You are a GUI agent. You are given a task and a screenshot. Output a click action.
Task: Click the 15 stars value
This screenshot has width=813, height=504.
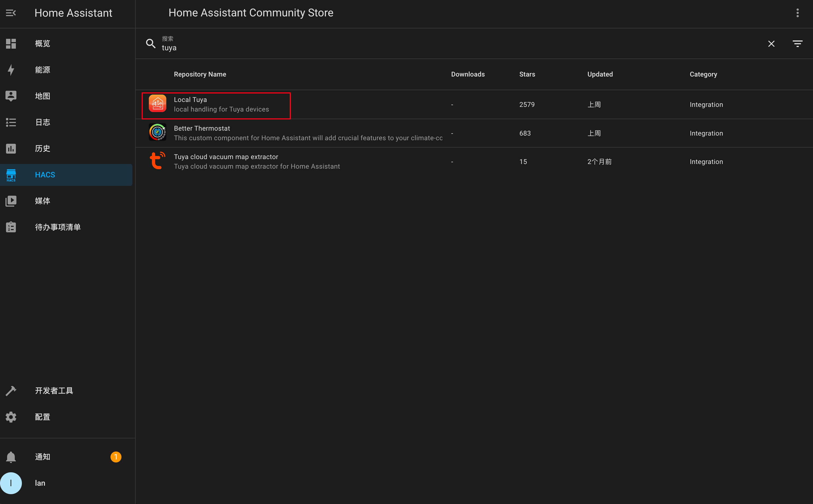[x=523, y=162]
